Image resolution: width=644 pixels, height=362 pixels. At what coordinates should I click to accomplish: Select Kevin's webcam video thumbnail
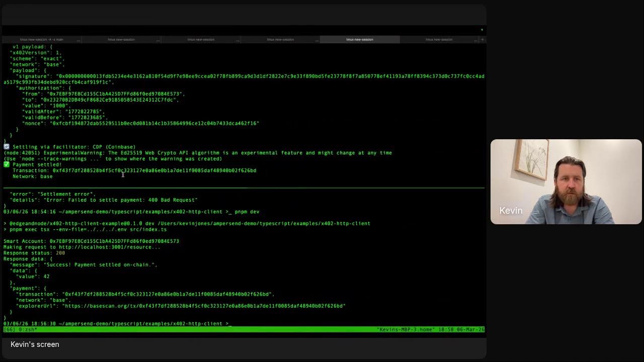(566, 182)
